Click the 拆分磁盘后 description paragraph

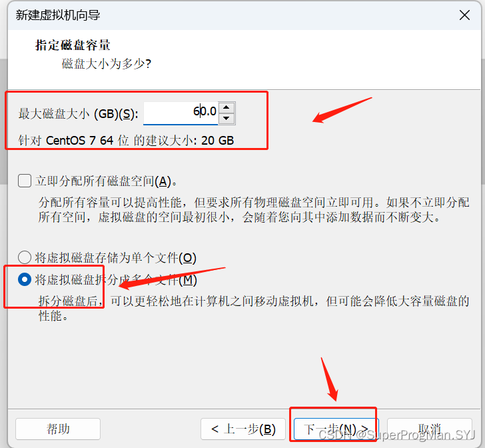[254, 309]
